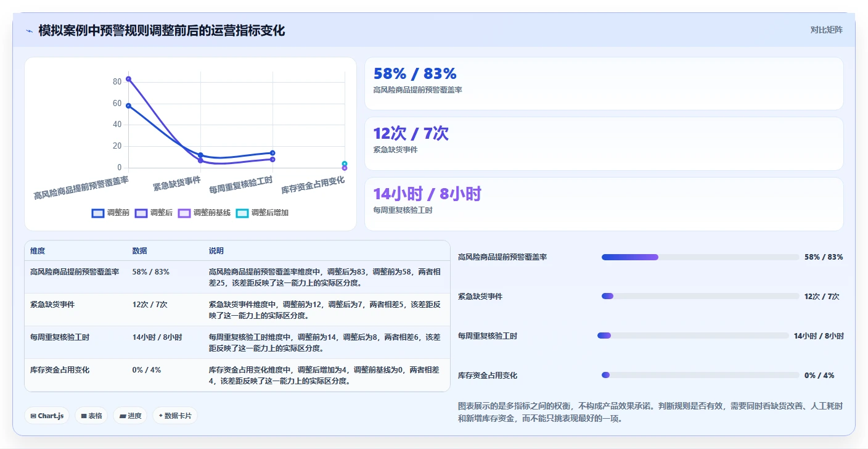Click the 12次 / 7次 stat card value
The image size is (868, 449).
(x=411, y=133)
